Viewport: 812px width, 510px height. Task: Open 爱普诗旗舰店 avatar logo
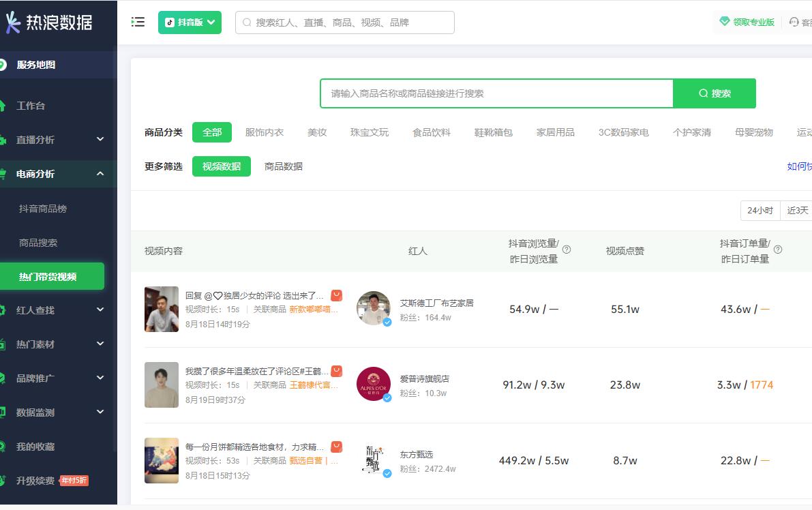coord(374,385)
